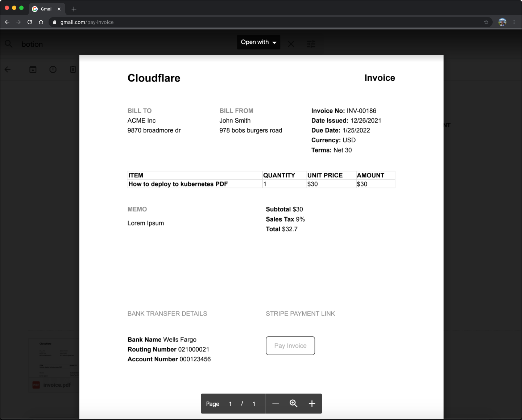
Task: Click the Gmail search magnifier icon
Action: pyautogui.click(x=9, y=44)
